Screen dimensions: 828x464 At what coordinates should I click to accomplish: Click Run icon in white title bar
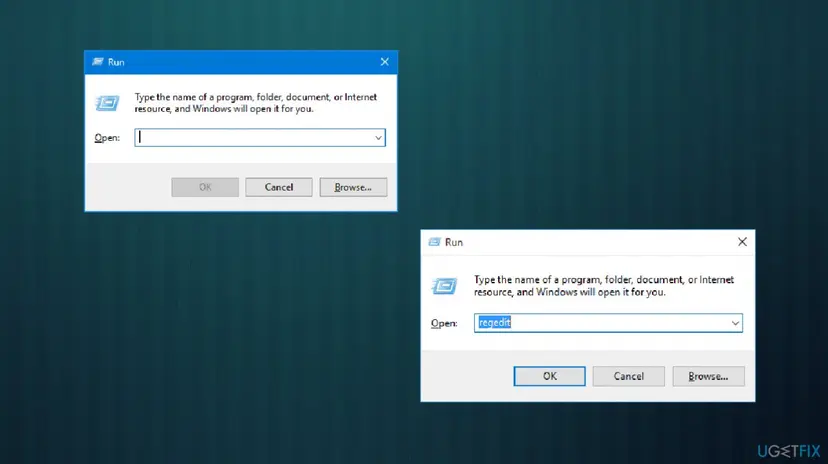click(435, 242)
